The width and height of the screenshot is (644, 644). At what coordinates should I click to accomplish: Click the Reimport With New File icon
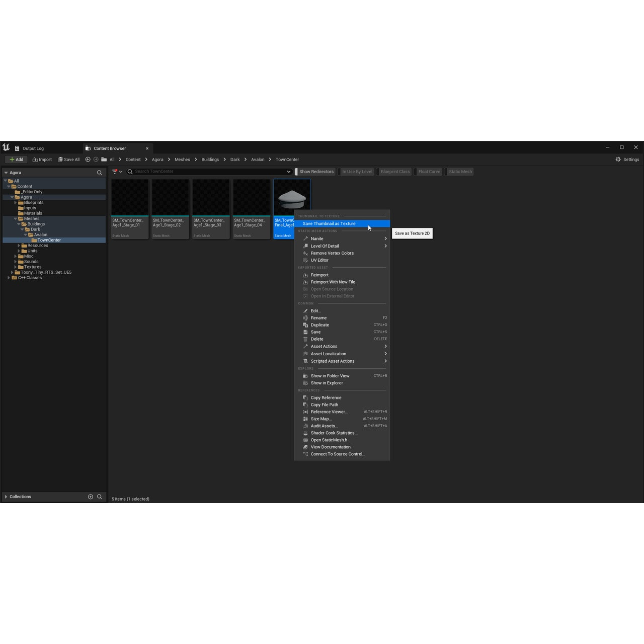coord(305,282)
